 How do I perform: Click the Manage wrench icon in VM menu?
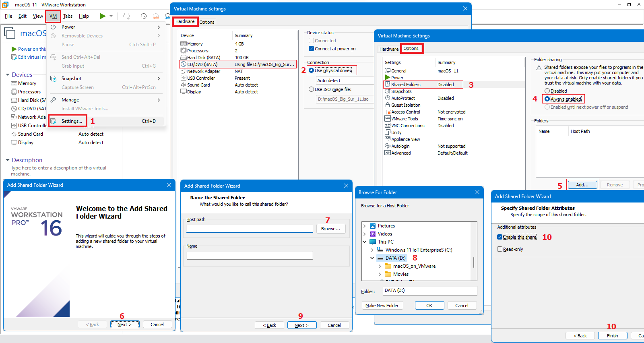(x=53, y=100)
